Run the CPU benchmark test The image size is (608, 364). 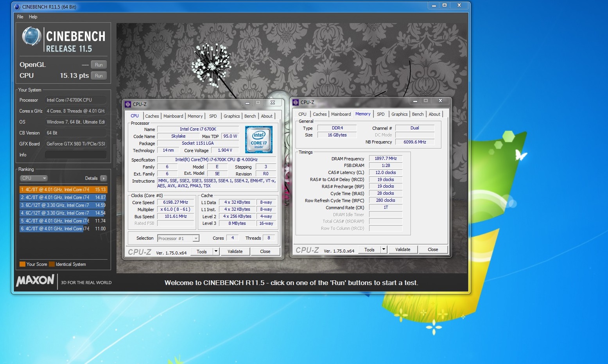point(99,76)
